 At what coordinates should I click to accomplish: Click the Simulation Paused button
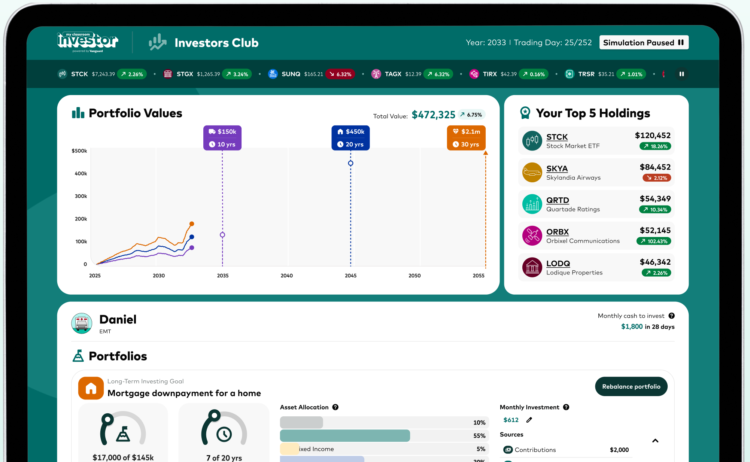(x=643, y=43)
